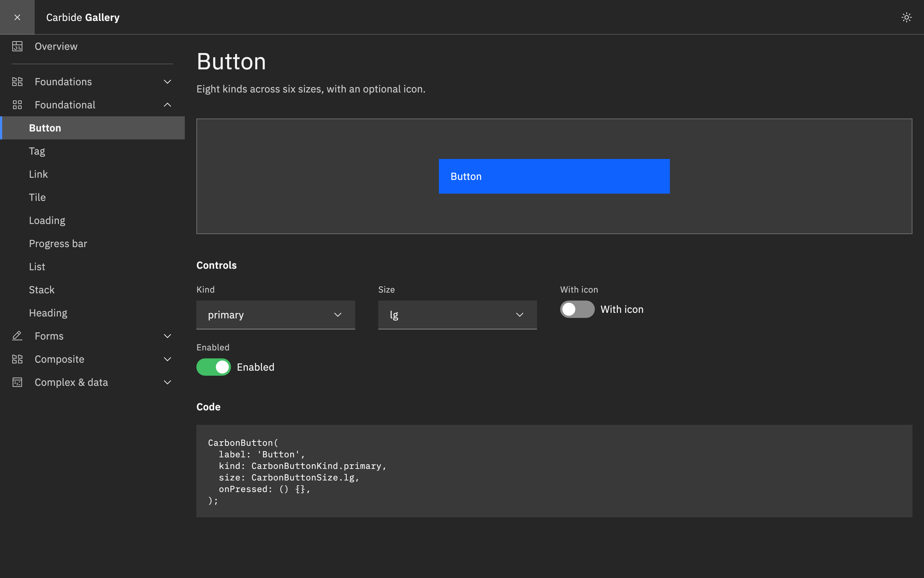The width and height of the screenshot is (924, 578).
Task: Expand the Composite section chevron
Action: click(167, 359)
